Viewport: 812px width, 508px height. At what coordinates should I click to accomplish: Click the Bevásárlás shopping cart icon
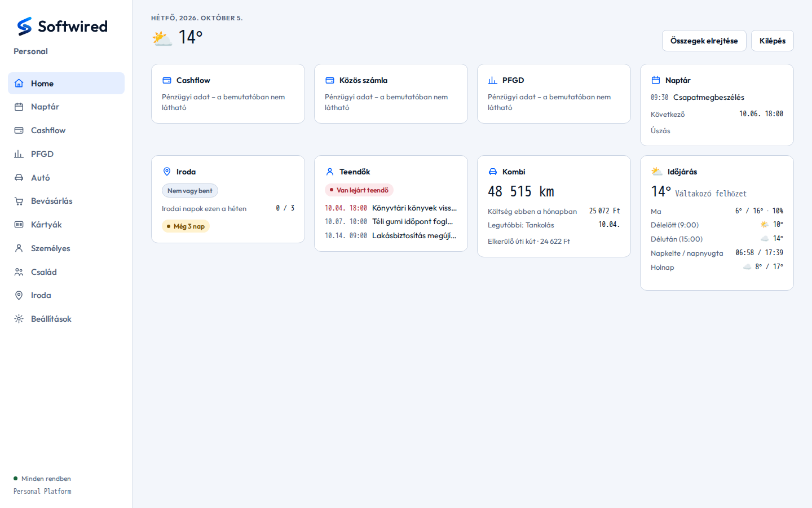[19, 201]
